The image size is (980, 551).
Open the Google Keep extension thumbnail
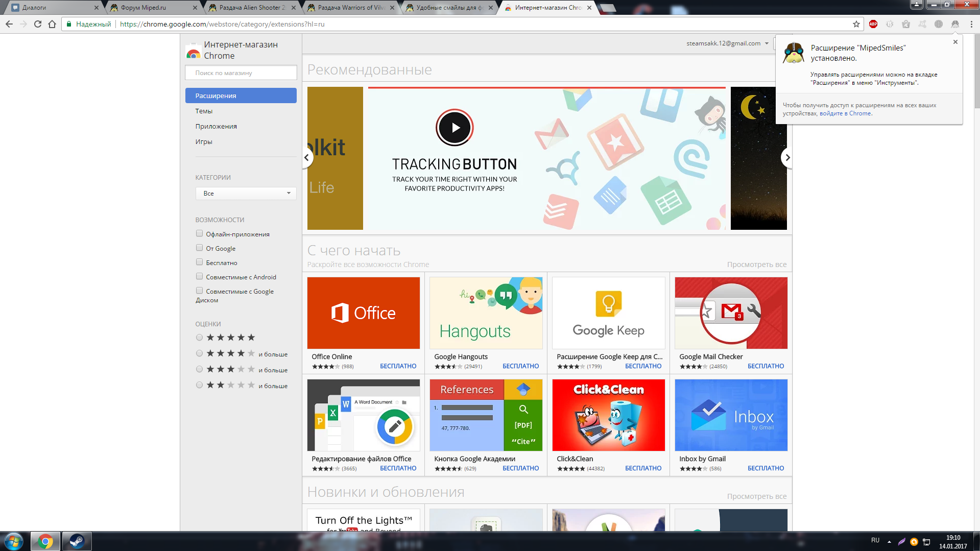pyautogui.click(x=609, y=313)
